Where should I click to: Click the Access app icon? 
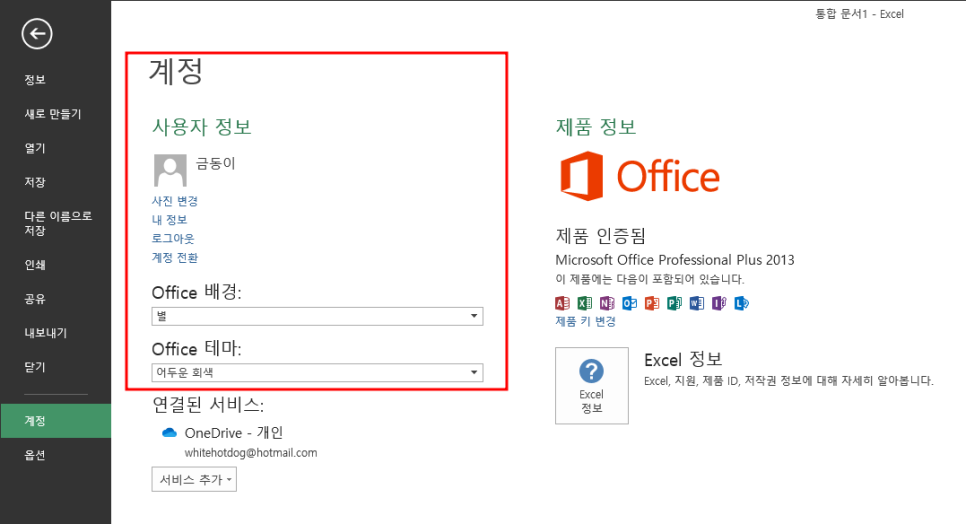click(562, 303)
